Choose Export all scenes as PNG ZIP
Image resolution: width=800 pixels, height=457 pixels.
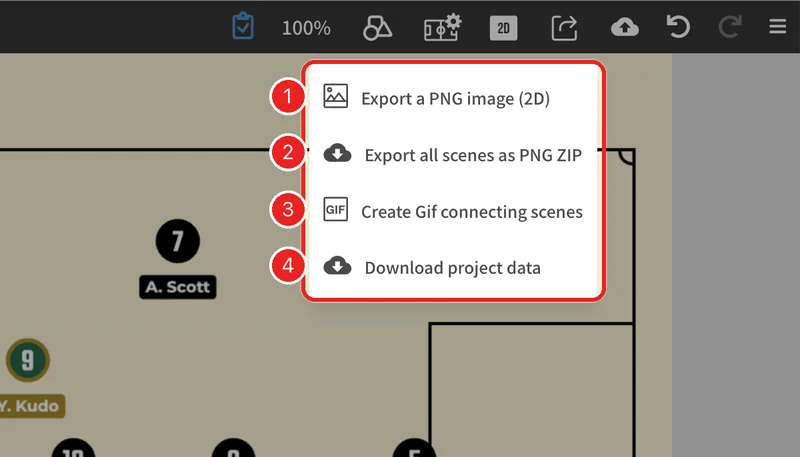tap(453, 155)
